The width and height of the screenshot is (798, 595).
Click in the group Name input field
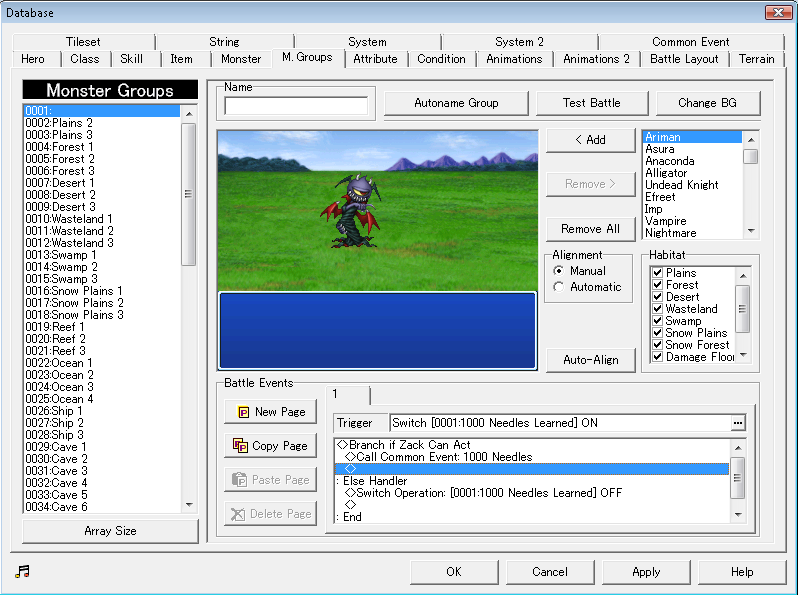(x=296, y=105)
